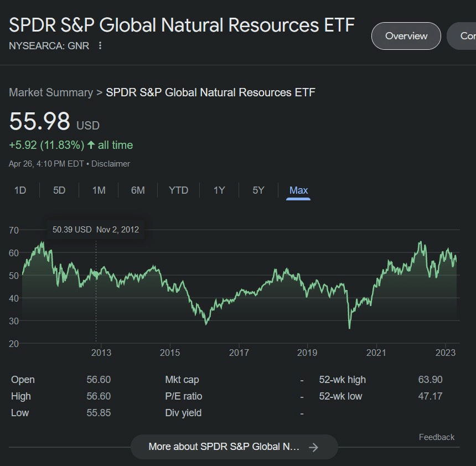Click the arrow icon in More about button
The width and height of the screenshot is (476, 466).
tap(313, 447)
